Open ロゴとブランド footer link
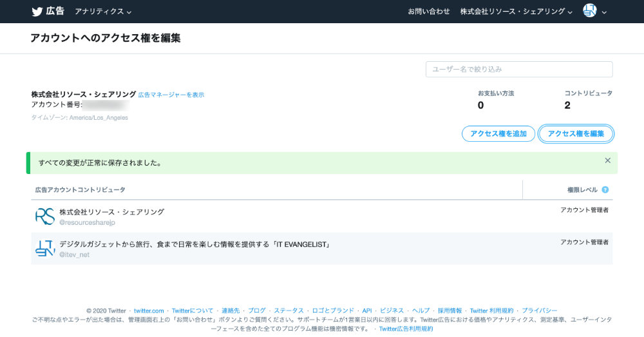Viewport: 644px width, 337px height. [x=333, y=311]
